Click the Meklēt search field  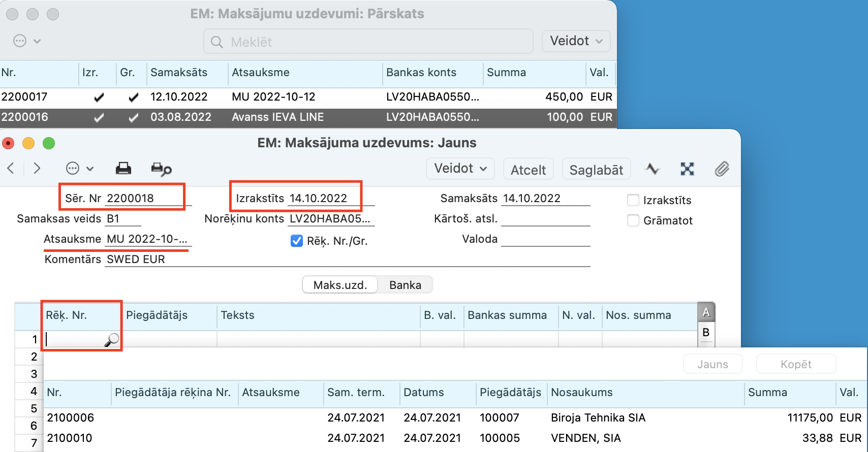368,42
